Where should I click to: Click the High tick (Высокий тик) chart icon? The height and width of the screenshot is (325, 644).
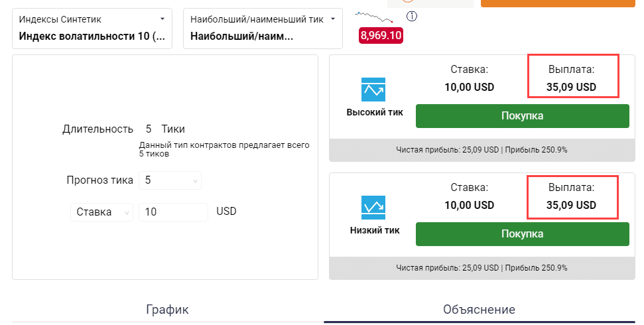(374, 90)
